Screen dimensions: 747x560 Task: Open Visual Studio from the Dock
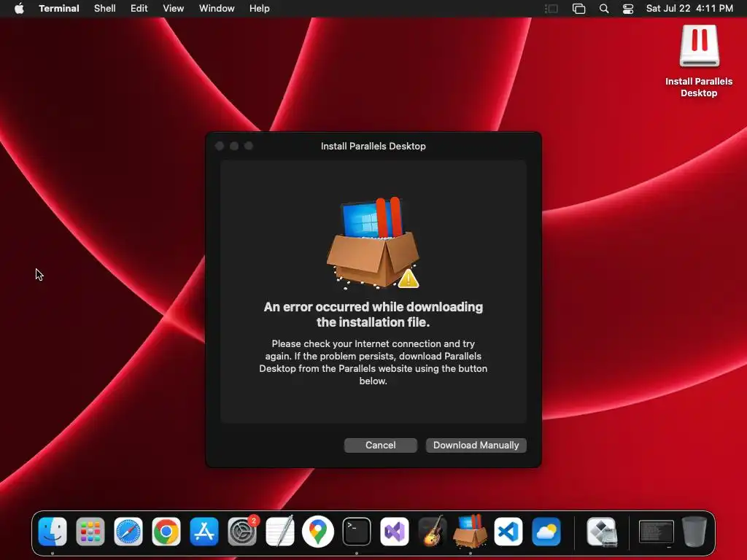pos(395,532)
